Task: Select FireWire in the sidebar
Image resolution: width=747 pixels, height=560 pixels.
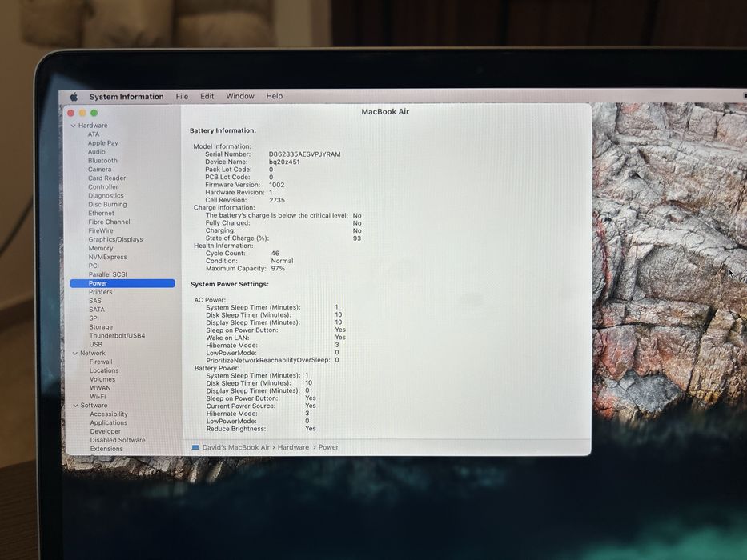Action: (x=101, y=230)
